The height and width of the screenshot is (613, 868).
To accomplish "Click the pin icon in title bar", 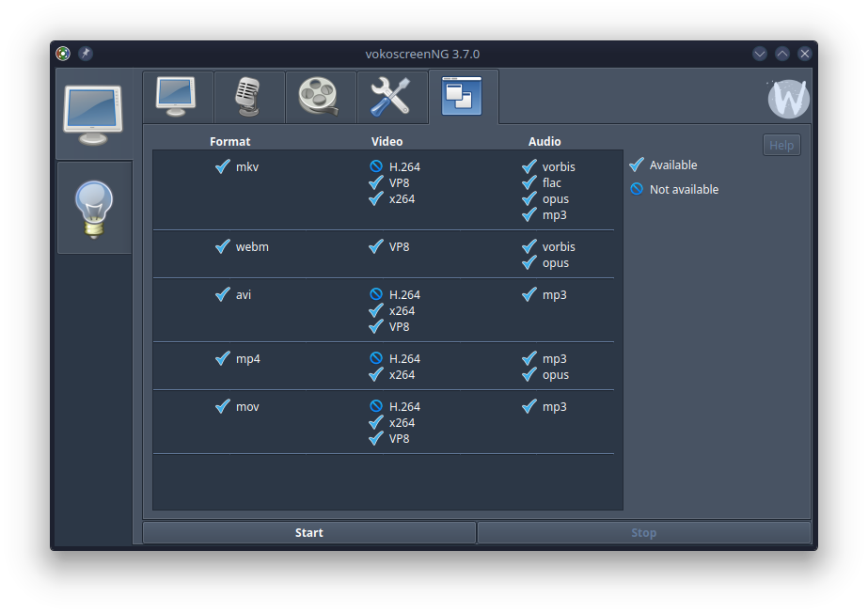I will point(86,54).
